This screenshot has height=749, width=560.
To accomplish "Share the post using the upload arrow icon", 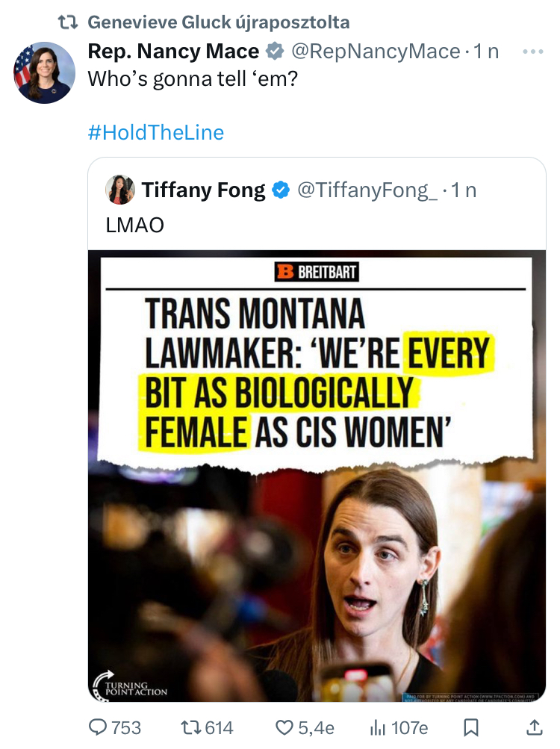I will pos(534,727).
